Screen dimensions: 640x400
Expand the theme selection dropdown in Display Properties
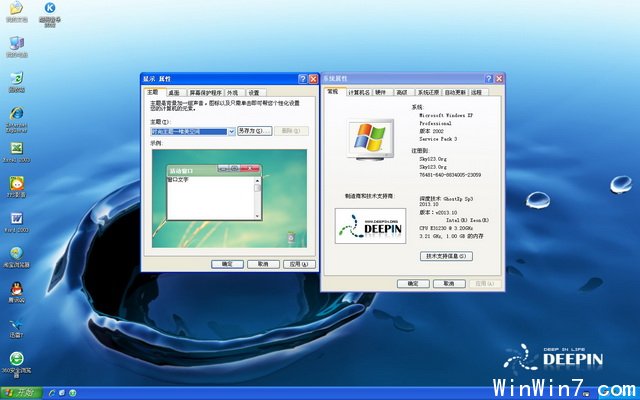231,131
